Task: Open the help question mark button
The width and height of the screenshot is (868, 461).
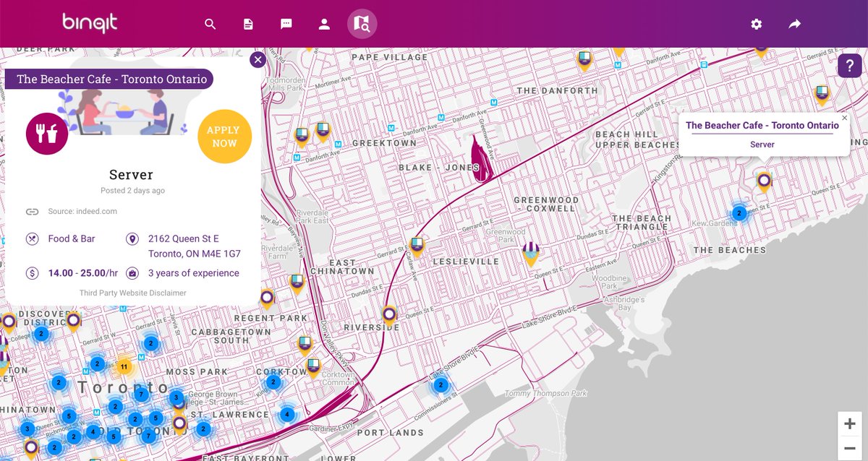Action: (x=850, y=66)
